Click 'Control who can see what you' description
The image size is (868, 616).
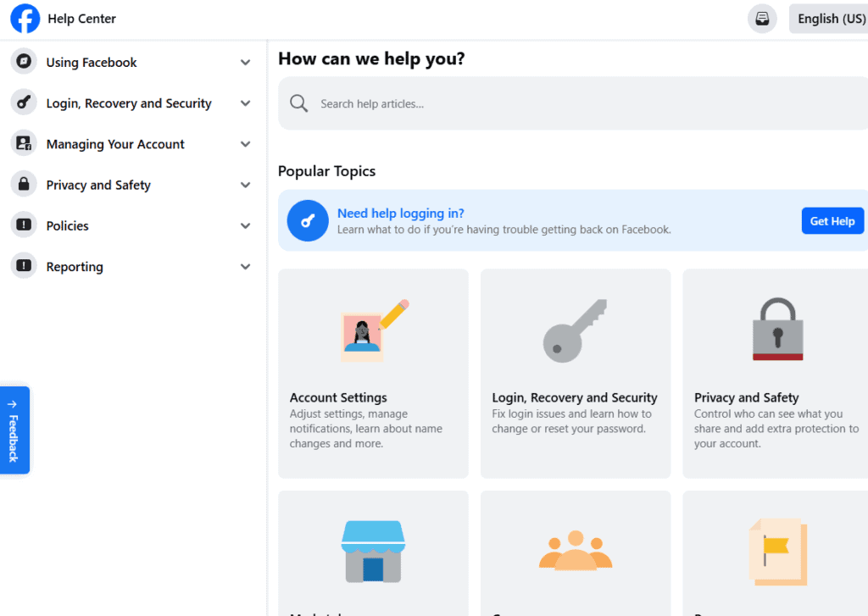[776, 429]
